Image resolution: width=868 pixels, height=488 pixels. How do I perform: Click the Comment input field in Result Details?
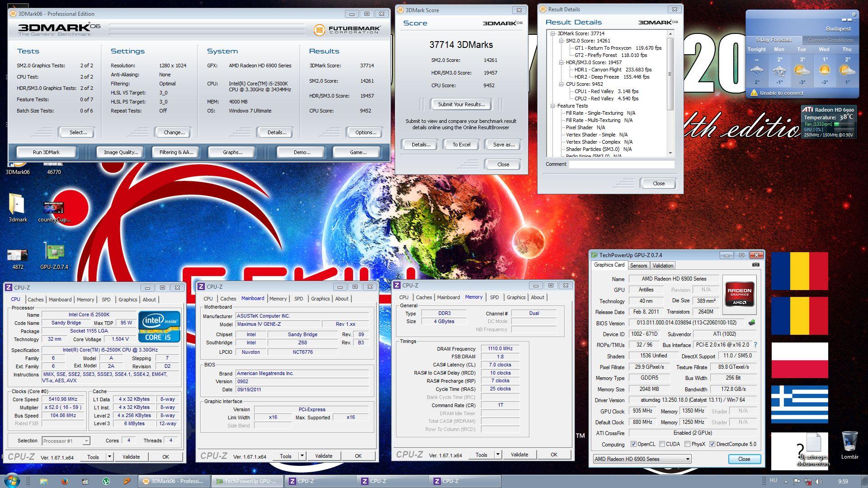click(x=622, y=164)
